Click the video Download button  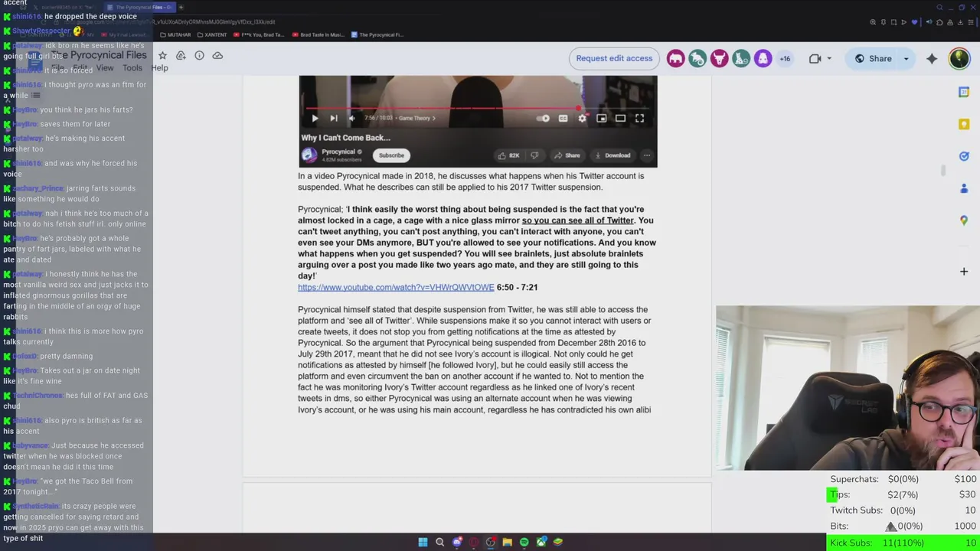[x=612, y=155]
